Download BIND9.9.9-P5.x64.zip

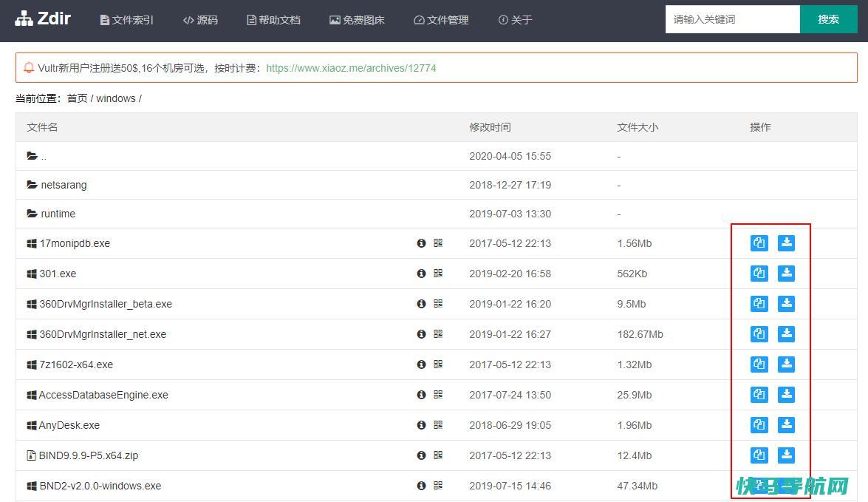click(x=786, y=455)
